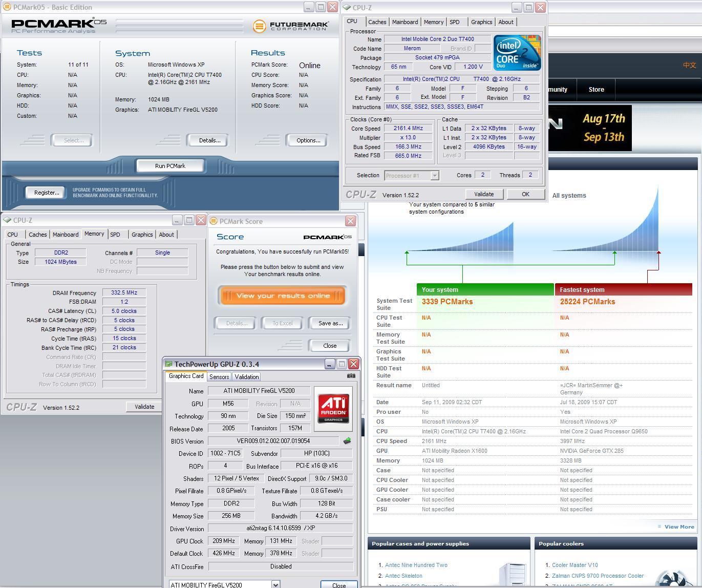
Task: Select the SPD tab in top CPU-Z window
Action: coord(455,22)
